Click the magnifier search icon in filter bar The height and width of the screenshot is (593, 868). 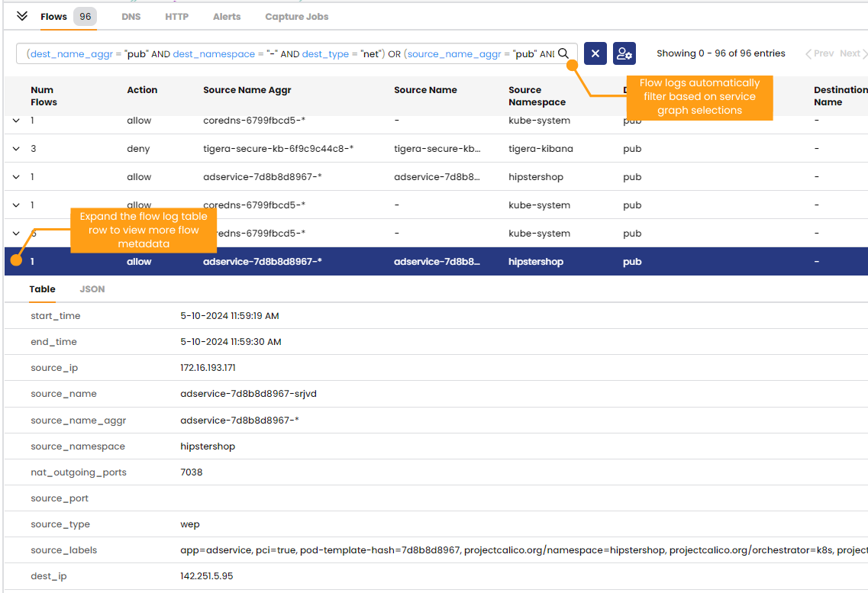click(x=563, y=53)
